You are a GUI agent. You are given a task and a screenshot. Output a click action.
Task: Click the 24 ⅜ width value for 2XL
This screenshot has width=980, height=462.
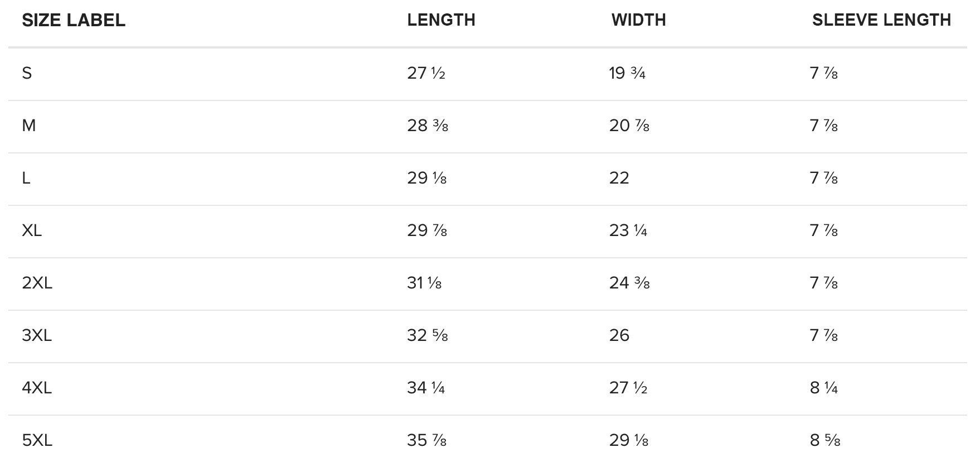[x=629, y=283]
